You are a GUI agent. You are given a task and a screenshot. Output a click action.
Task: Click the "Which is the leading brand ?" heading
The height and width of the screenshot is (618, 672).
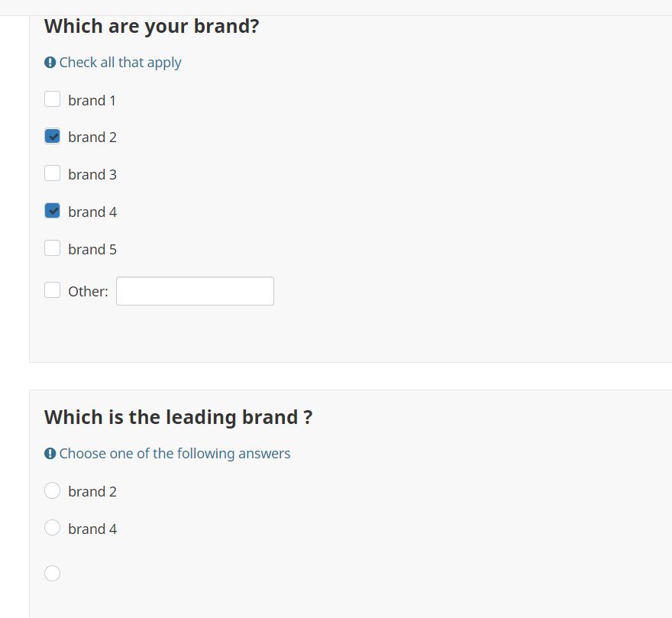coord(178,417)
